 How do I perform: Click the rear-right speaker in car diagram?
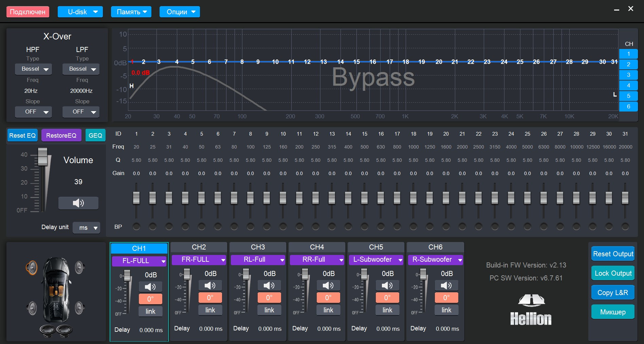coord(80,308)
